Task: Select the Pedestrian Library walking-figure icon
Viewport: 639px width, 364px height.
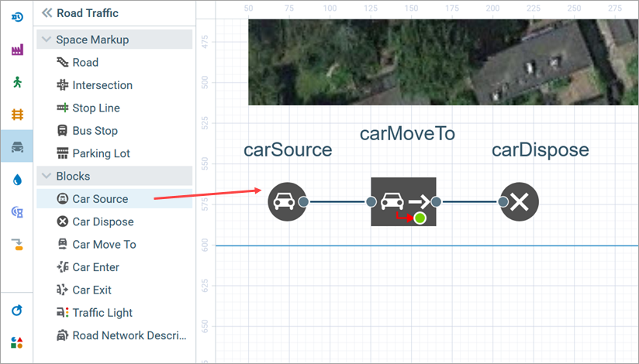Action: [x=16, y=82]
